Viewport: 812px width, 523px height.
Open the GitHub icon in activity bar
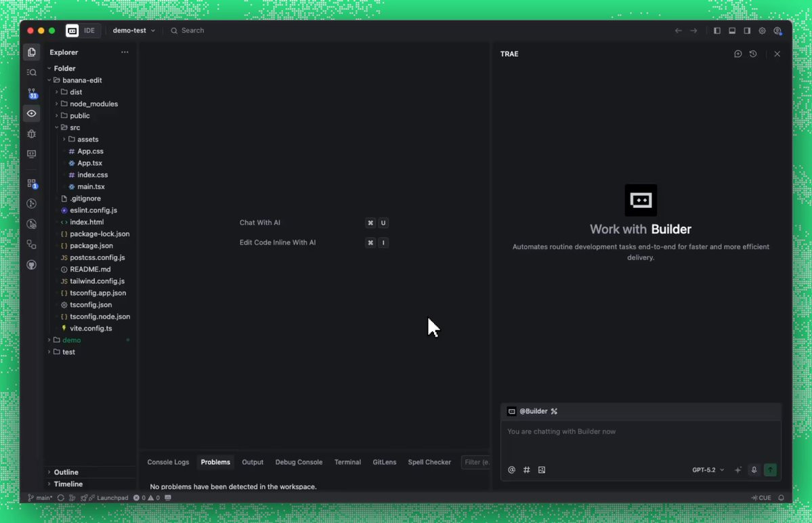(32, 265)
